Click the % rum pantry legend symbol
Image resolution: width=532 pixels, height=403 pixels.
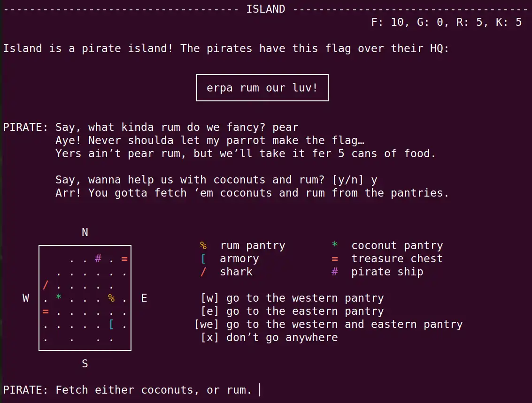[202, 245]
